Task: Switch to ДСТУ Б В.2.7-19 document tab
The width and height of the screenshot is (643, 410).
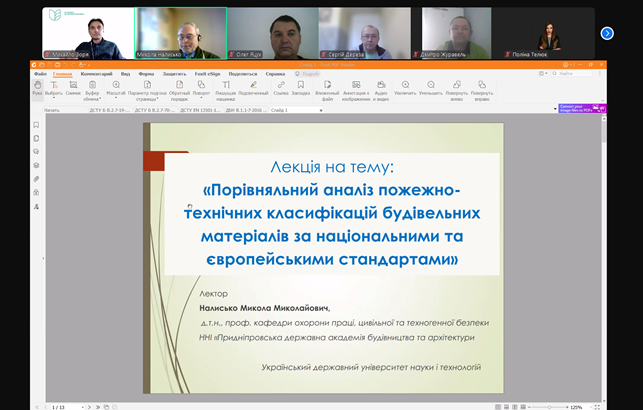Action: tap(110, 110)
